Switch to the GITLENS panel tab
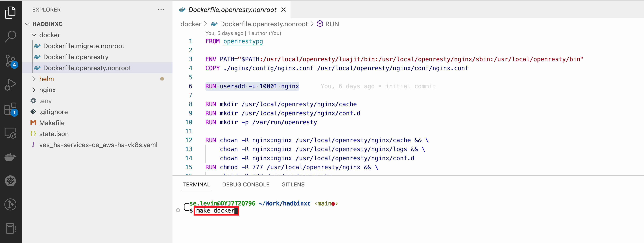This screenshot has width=644, height=243. (x=293, y=184)
